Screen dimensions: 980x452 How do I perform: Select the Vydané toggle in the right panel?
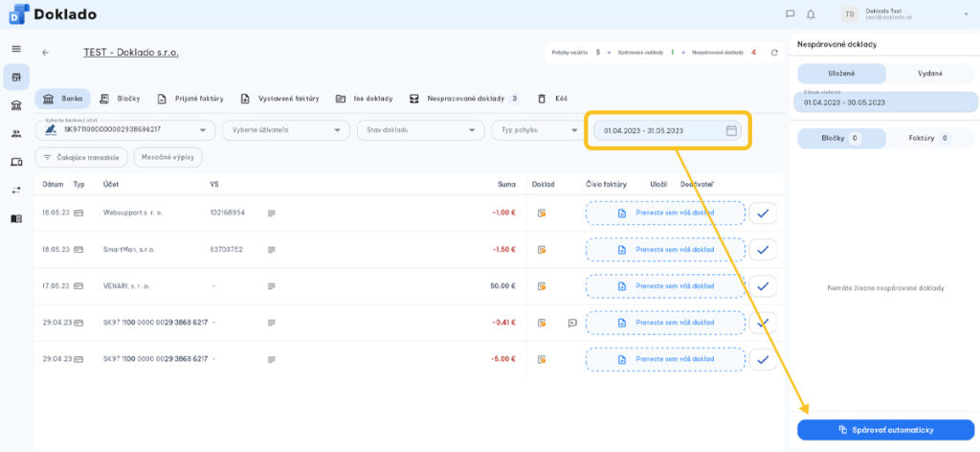pyautogui.click(x=930, y=73)
